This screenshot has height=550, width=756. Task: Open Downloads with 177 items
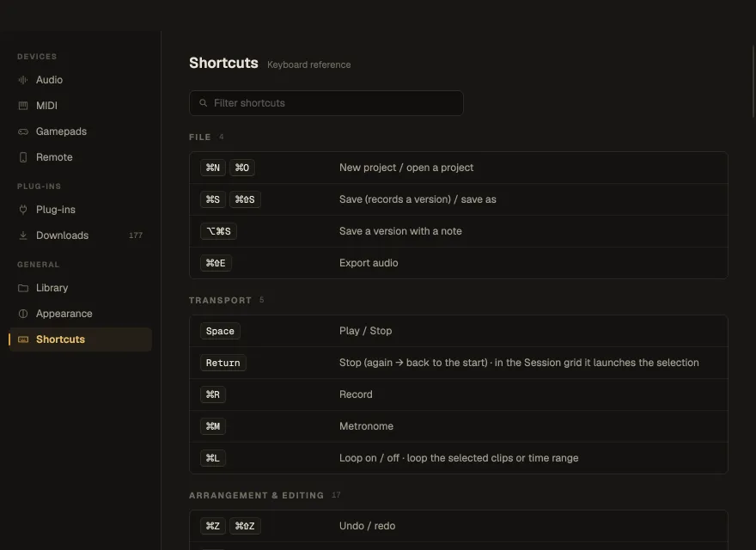click(x=80, y=235)
